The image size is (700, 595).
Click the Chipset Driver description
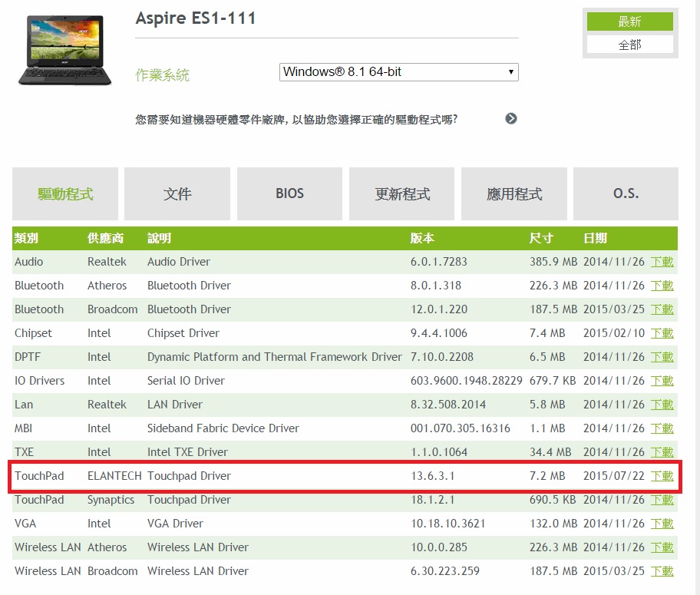tap(183, 333)
